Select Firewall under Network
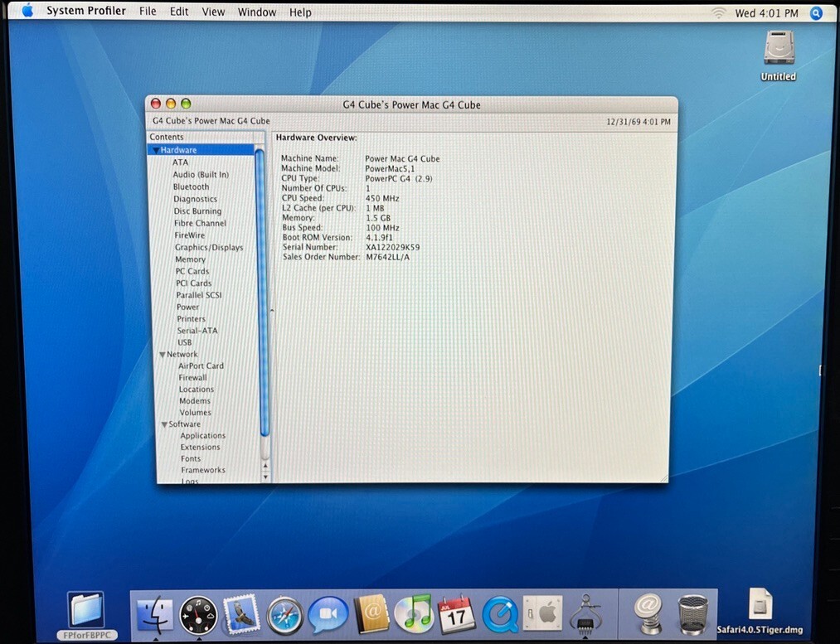840x644 pixels. coord(193,377)
